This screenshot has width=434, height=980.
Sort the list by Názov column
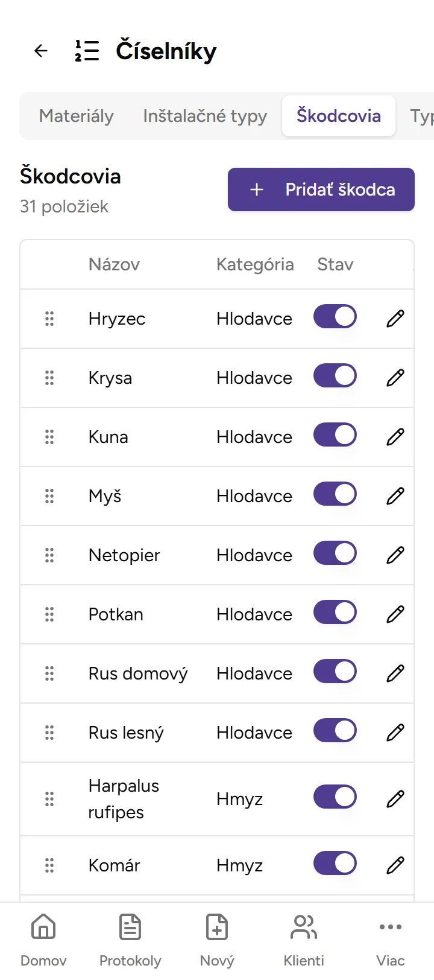114,264
